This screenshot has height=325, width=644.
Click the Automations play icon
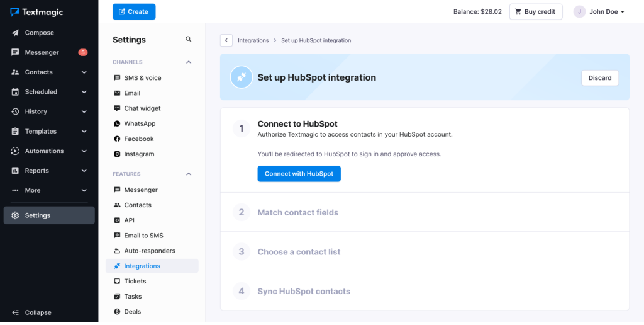[x=15, y=151]
